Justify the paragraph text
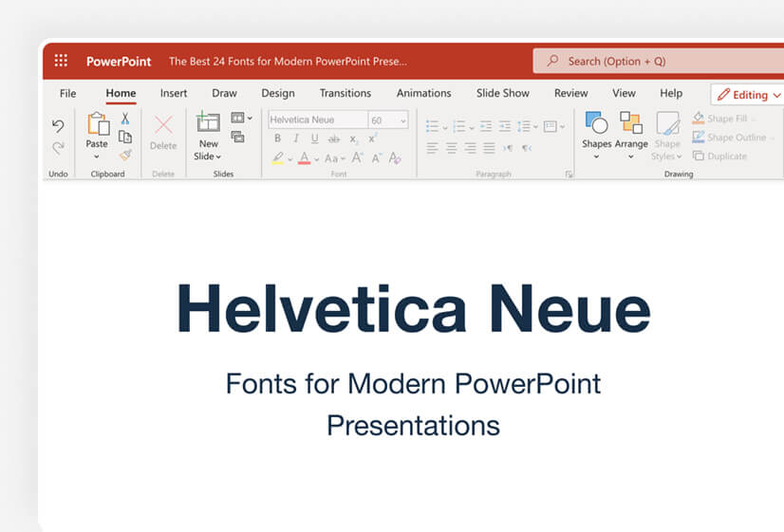784x532 pixels. [x=489, y=148]
